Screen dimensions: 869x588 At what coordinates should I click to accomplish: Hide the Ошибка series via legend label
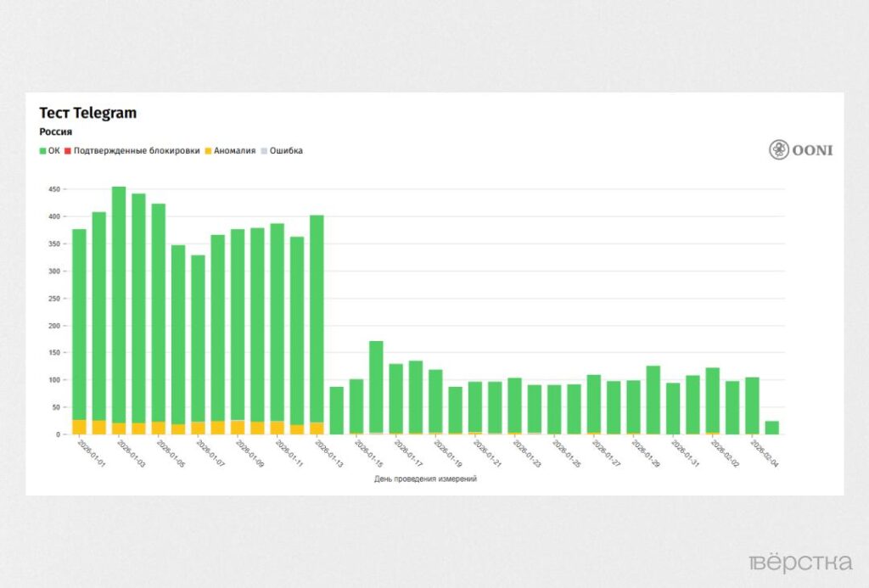tap(286, 151)
